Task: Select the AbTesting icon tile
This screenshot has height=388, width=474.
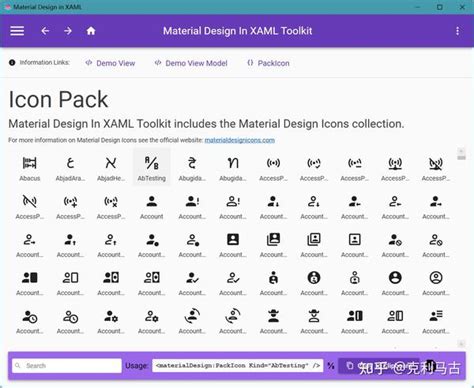Action: pyautogui.click(x=152, y=167)
